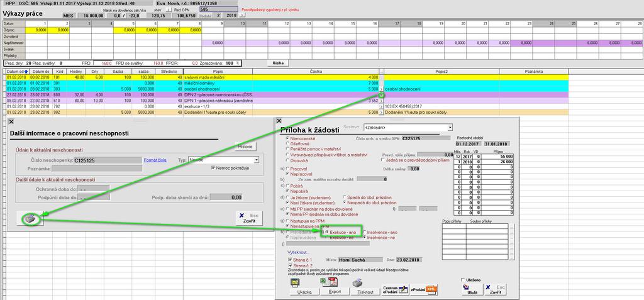The image size is (644, 300).
Task: Select Nastupuje na PPM radio option
Action: pos(287,221)
